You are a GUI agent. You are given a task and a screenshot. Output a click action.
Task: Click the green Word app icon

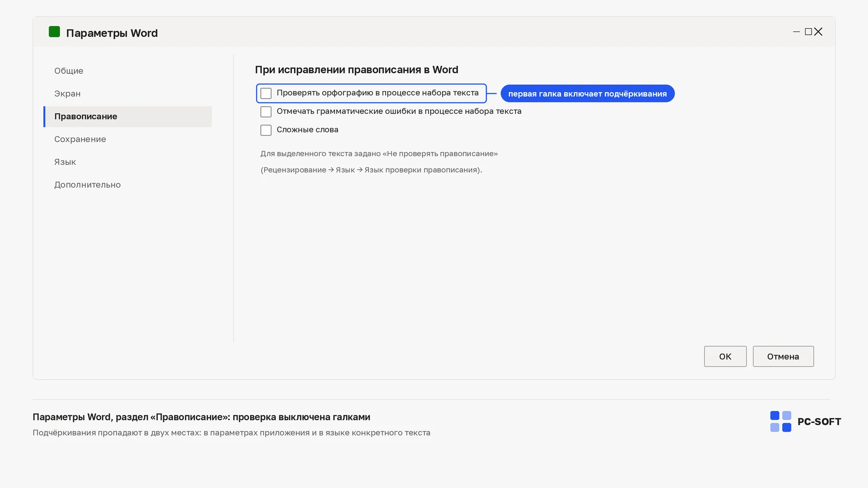point(54,32)
